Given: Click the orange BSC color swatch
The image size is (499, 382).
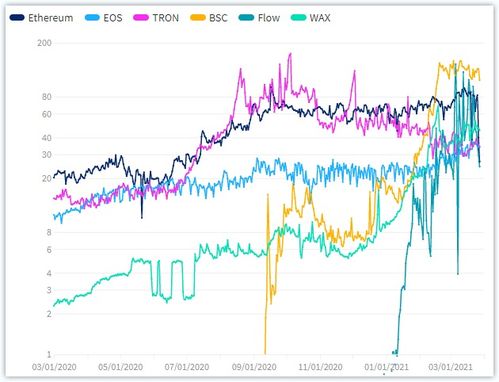Looking at the screenshot, I should pos(197,18).
